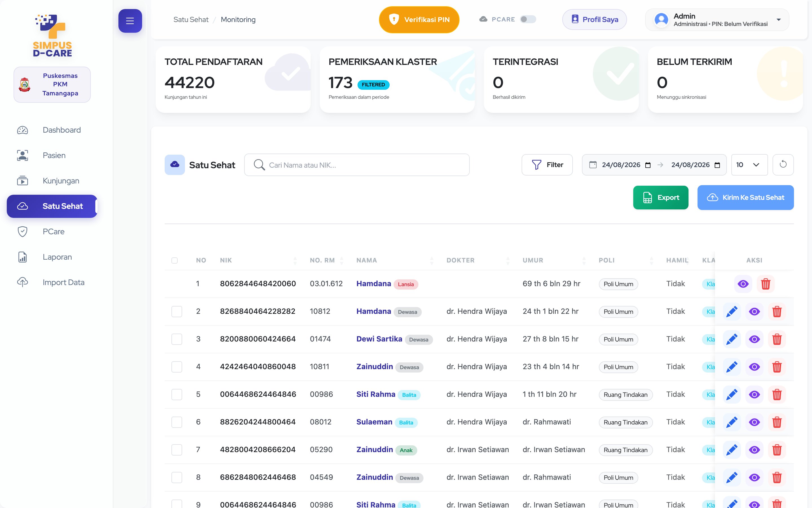
Task: Check the row 2 Hamdana checkbox
Action: tap(176, 312)
